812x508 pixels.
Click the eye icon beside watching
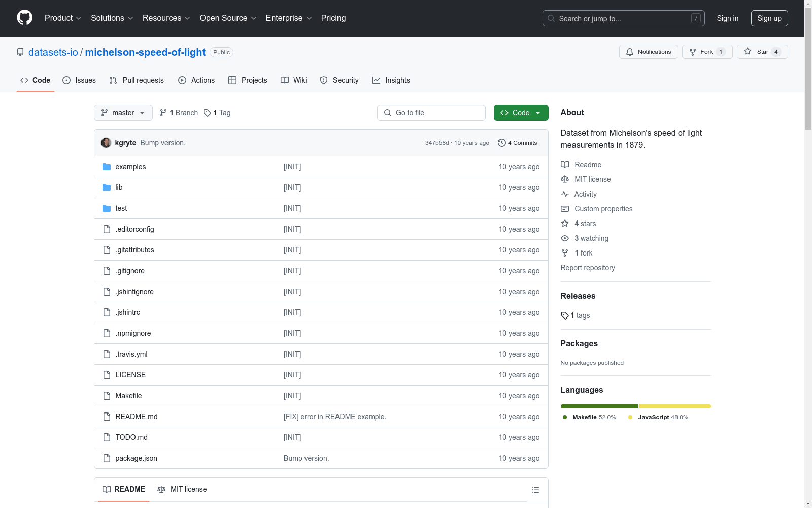click(x=565, y=238)
